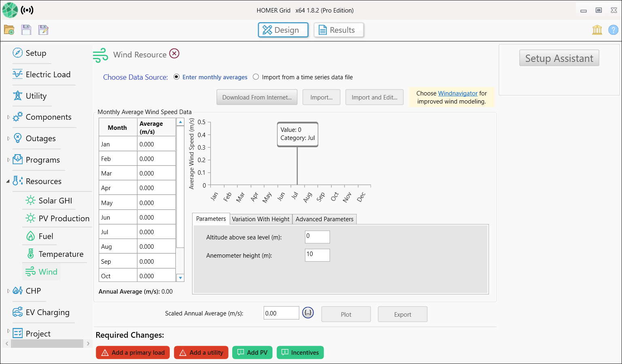Open the library building icon
This screenshot has width=622, height=364.
point(597,30)
